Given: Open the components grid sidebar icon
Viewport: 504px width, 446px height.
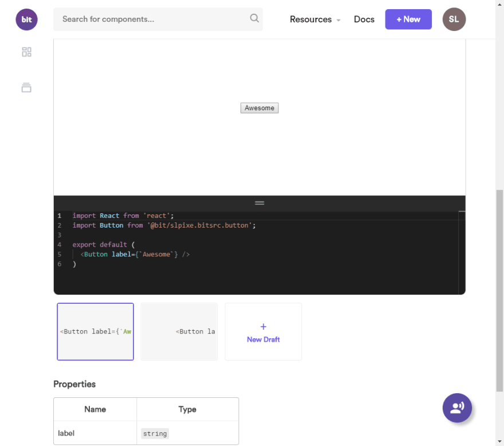Looking at the screenshot, I should pos(26,52).
